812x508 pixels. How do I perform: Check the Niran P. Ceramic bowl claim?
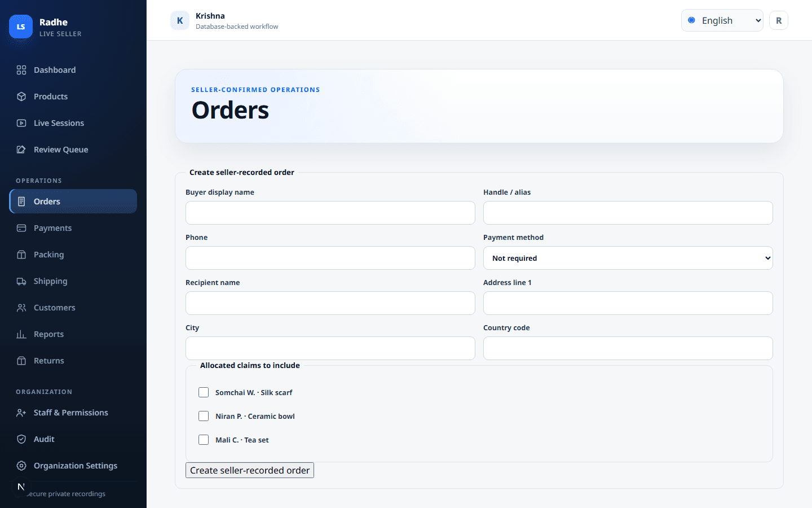pos(204,416)
